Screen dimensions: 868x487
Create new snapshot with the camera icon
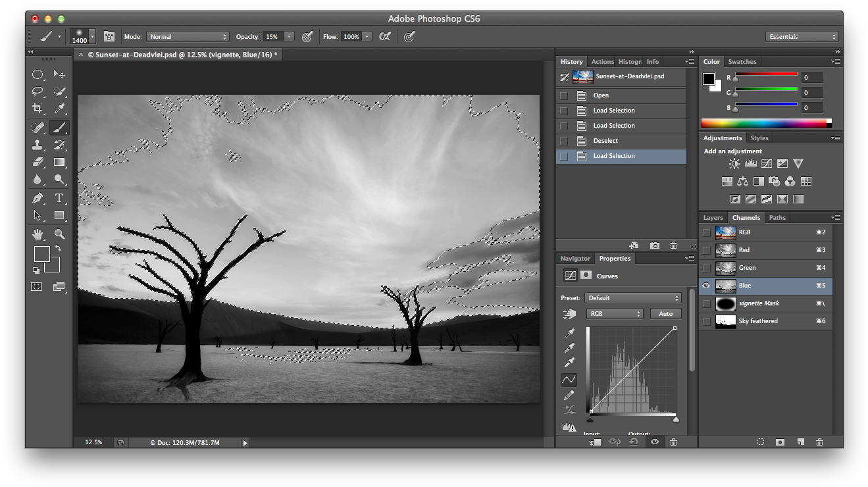[654, 245]
